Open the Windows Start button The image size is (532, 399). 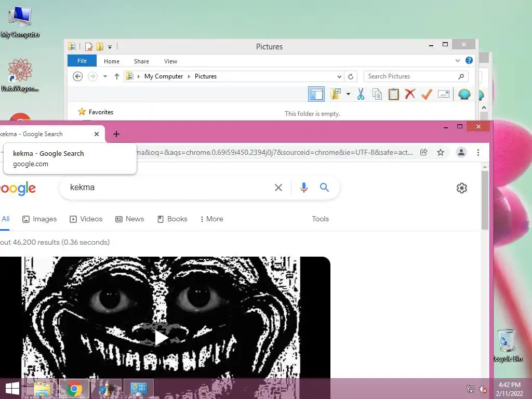coord(12,389)
